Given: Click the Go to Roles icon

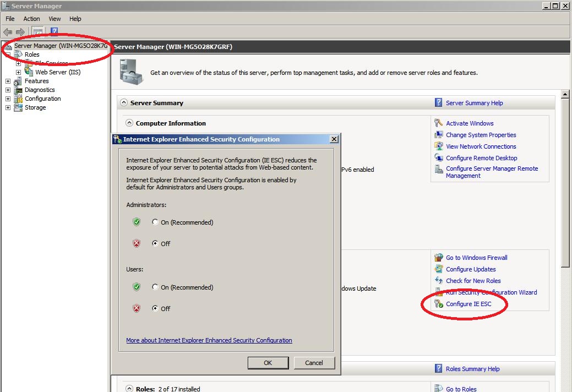Looking at the screenshot, I should 438,388.
